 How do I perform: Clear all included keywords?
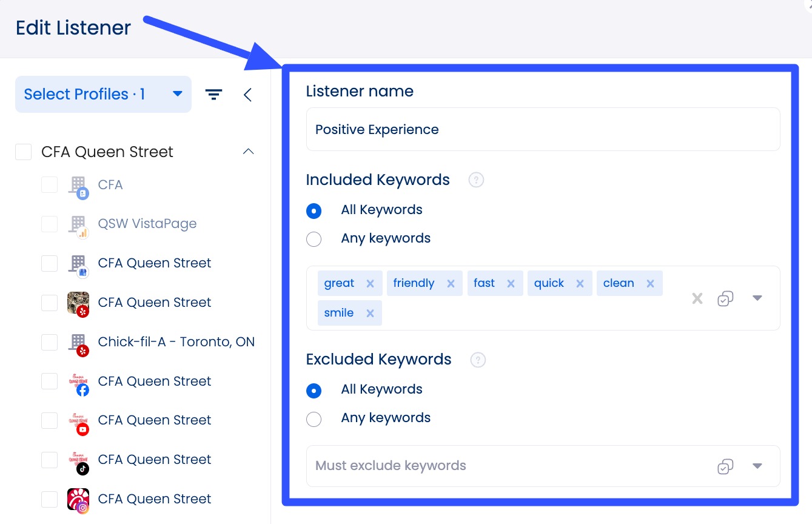click(697, 298)
